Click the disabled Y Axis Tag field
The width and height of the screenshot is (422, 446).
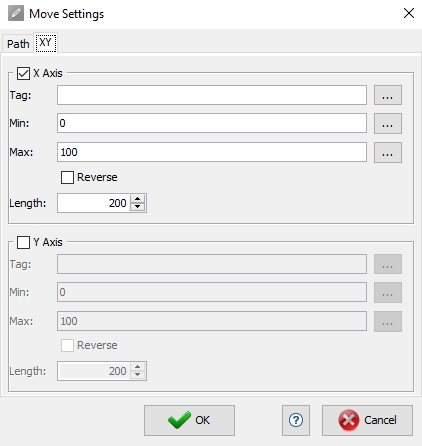[212, 264]
